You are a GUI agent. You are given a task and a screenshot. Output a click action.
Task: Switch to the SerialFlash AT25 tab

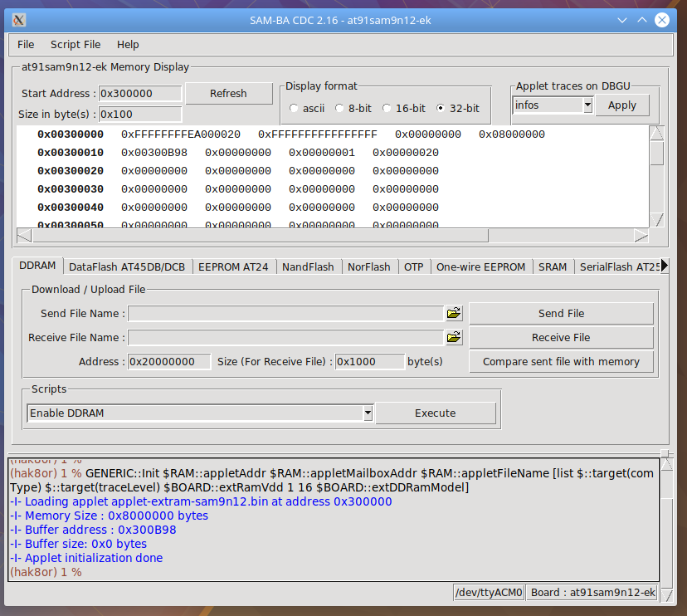point(618,267)
